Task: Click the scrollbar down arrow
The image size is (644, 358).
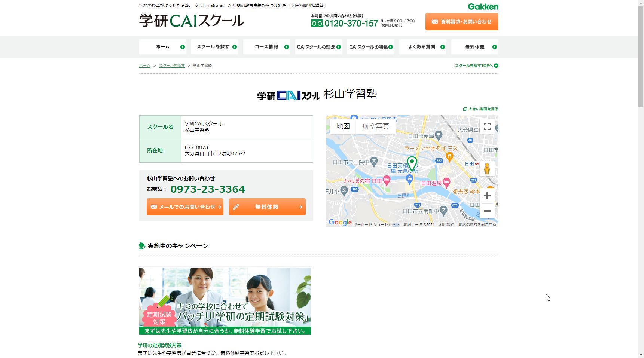Action: (x=641, y=355)
